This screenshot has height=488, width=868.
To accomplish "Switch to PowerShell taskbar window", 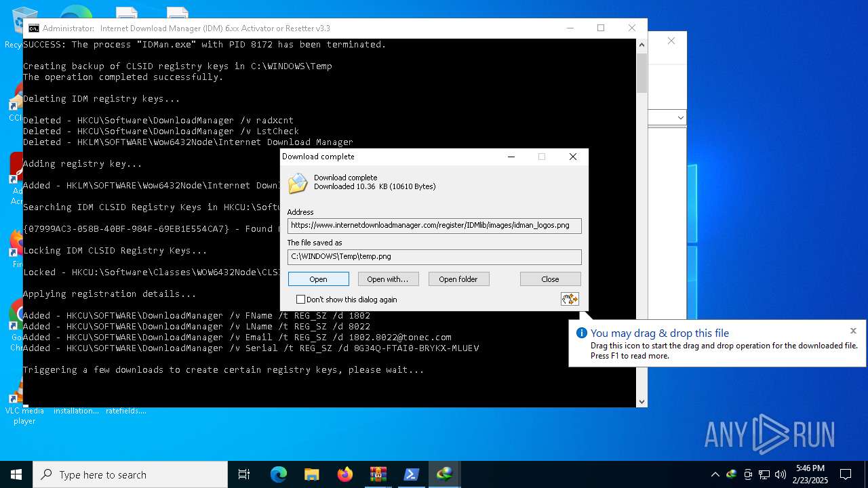I will point(411,474).
